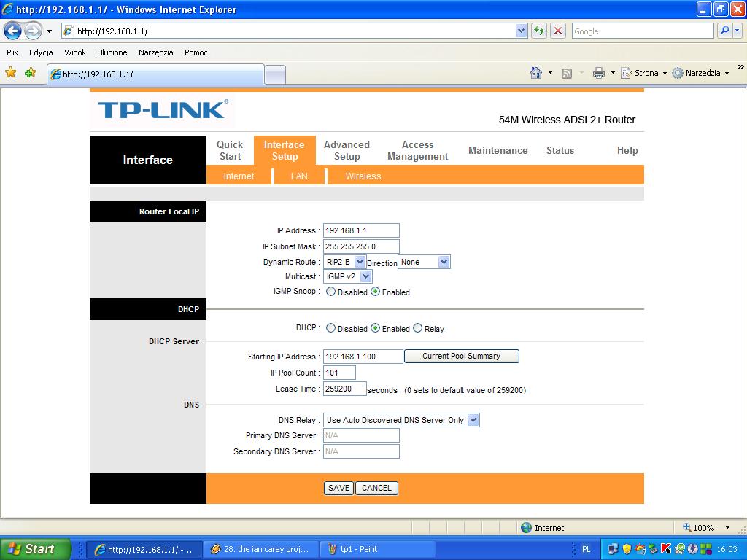
Task: Open search provider options dropdown arrow
Action: click(x=738, y=31)
